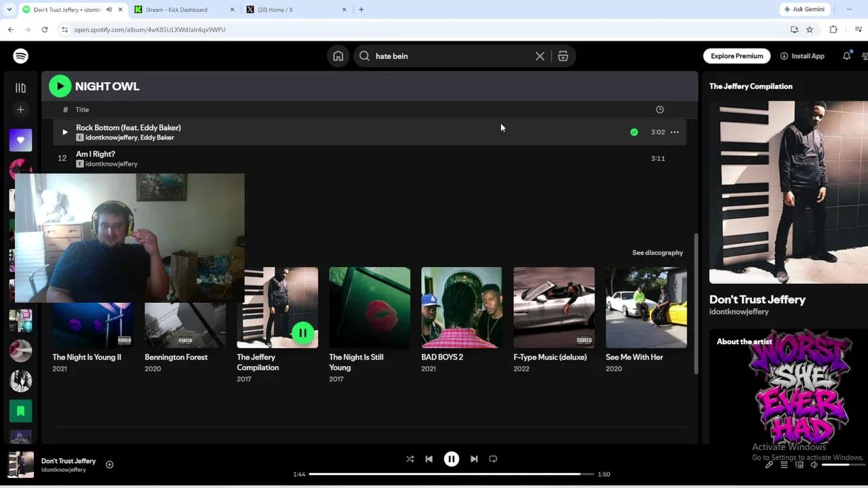This screenshot has height=488, width=868.
Task: Expand Your Library in the sidebar
Action: coord(20,87)
